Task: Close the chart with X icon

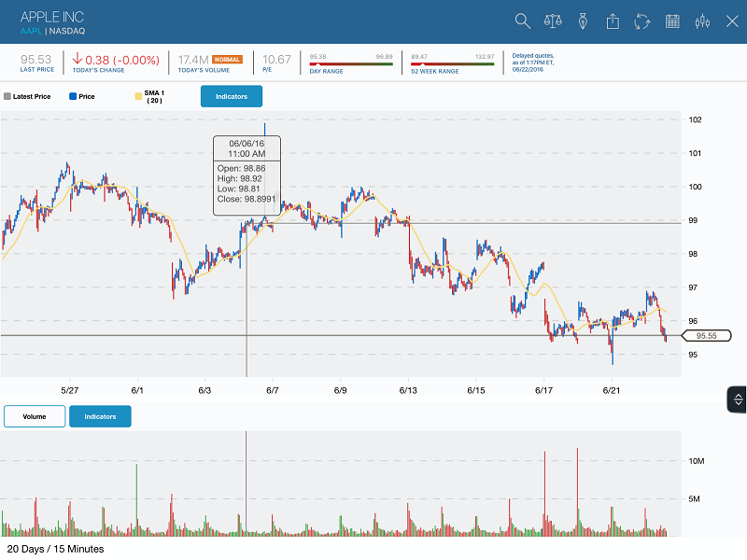Action: coord(732,21)
